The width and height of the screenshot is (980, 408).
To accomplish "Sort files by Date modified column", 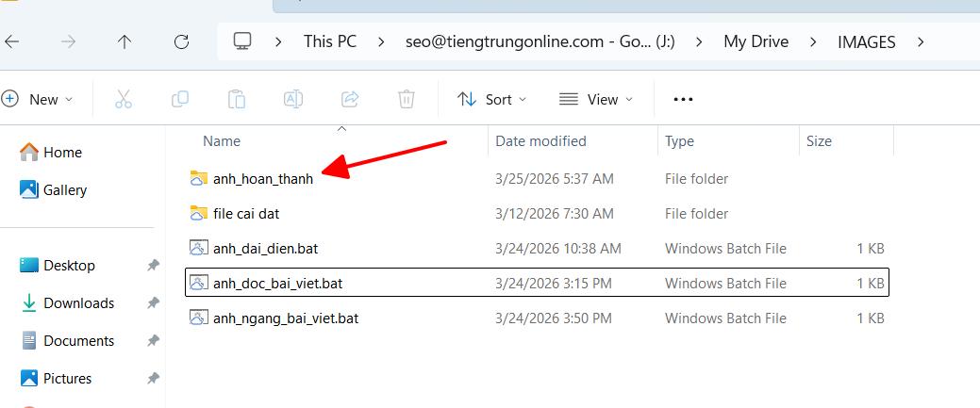I will pos(540,141).
